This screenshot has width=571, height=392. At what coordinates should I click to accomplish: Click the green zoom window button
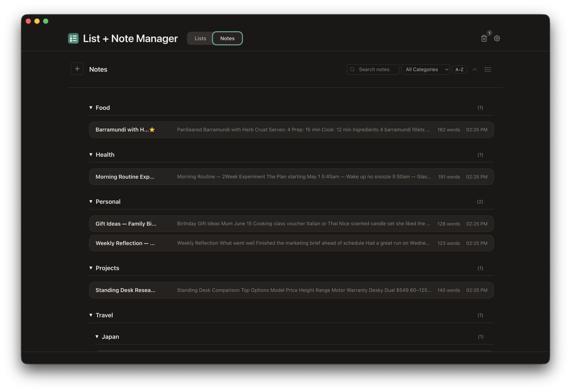(46, 21)
